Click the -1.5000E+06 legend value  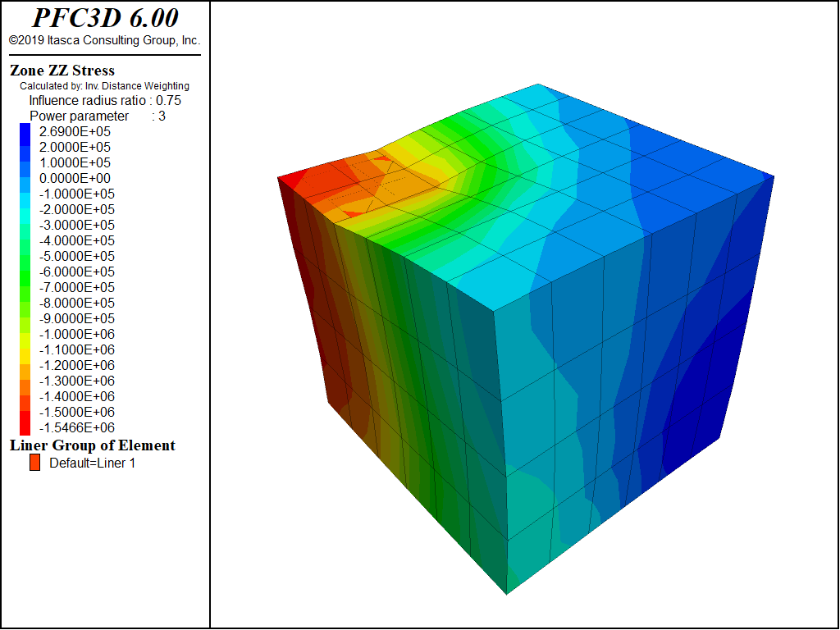tap(76, 412)
